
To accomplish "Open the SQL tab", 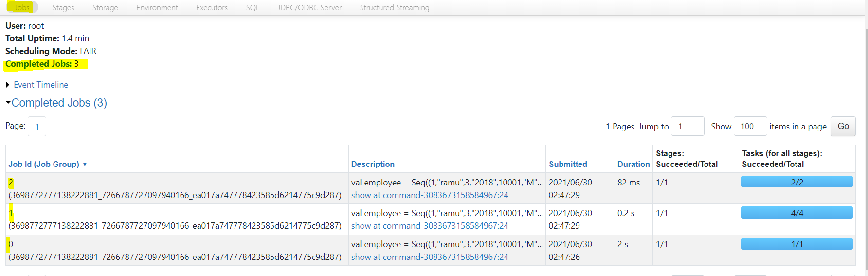I will (x=253, y=8).
